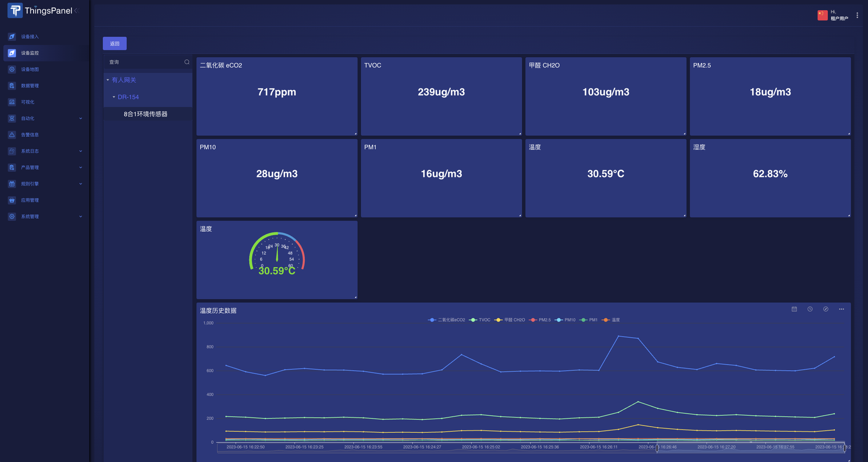Collapse the 有人网关 tree node arrow

coord(107,80)
